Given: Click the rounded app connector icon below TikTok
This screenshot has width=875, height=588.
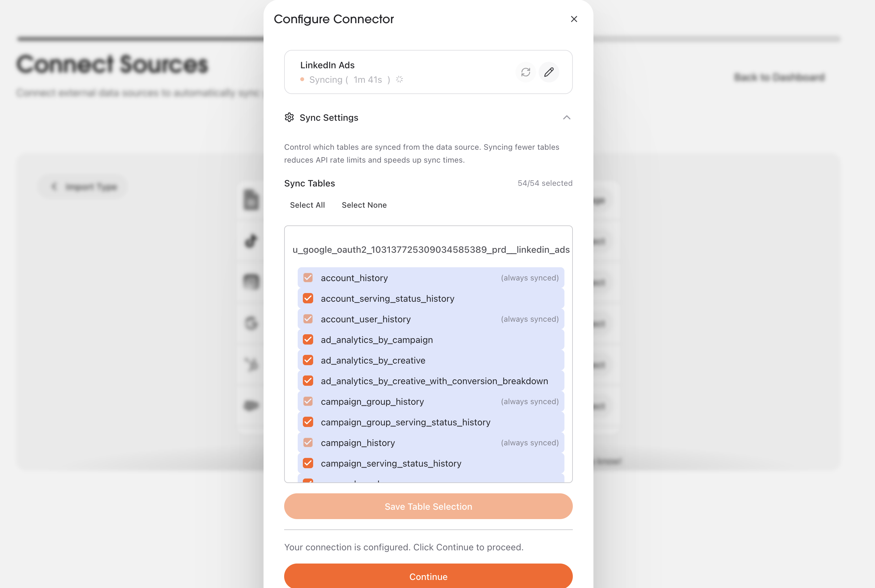Looking at the screenshot, I should point(251,282).
